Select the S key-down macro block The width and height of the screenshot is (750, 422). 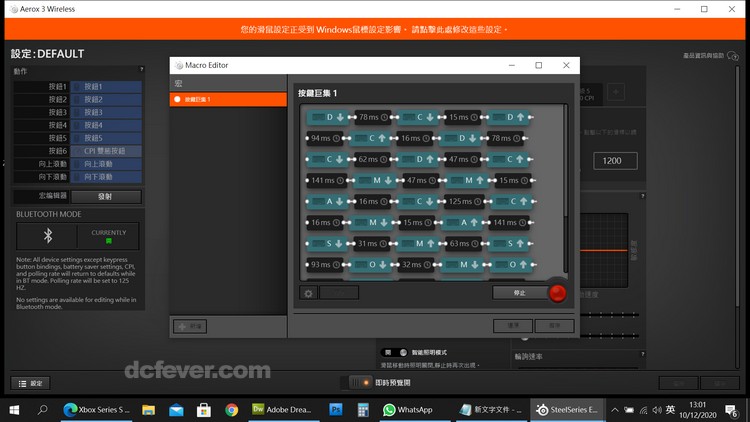click(x=328, y=244)
